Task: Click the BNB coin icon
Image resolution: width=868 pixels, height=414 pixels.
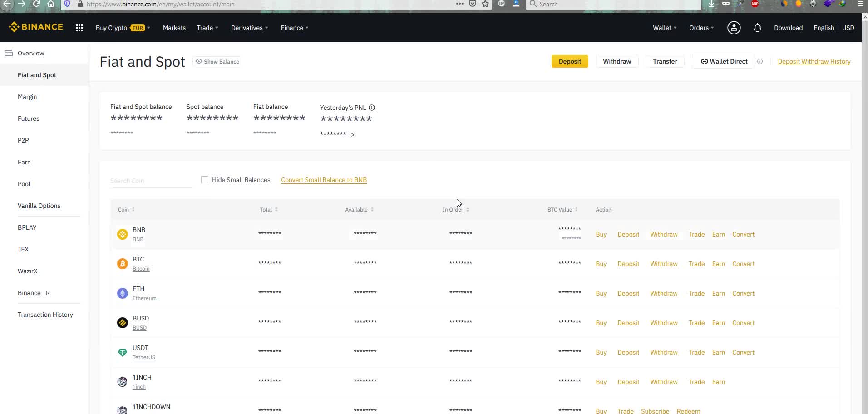Action: pos(122,234)
